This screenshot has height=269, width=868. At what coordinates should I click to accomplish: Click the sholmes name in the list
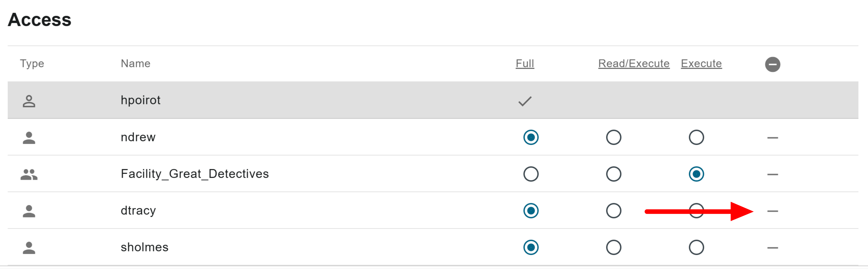[x=144, y=247]
